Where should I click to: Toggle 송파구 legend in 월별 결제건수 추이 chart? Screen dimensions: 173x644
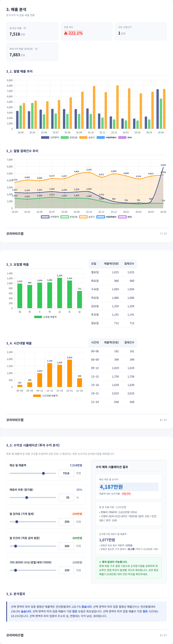[x=87, y=217]
